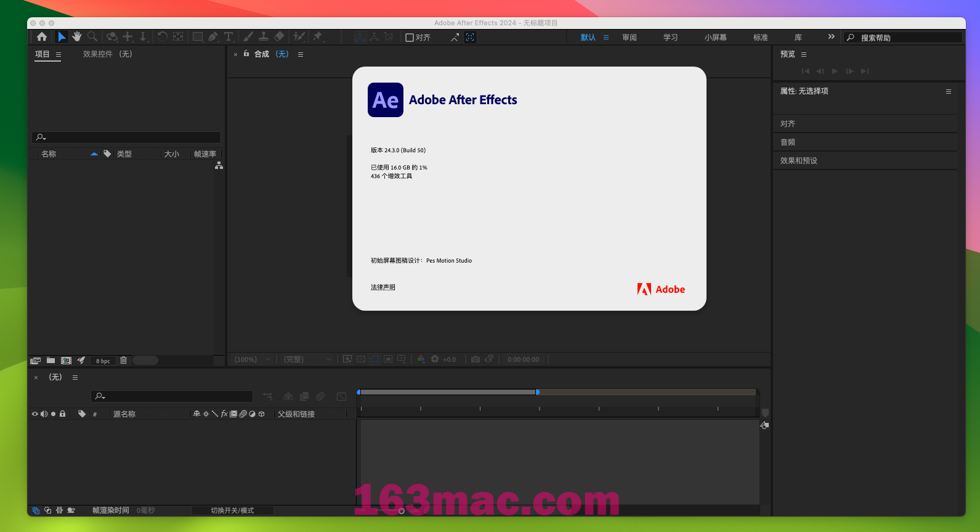Select the Eraser tool
This screenshot has width=980, height=532.
point(279,37)
